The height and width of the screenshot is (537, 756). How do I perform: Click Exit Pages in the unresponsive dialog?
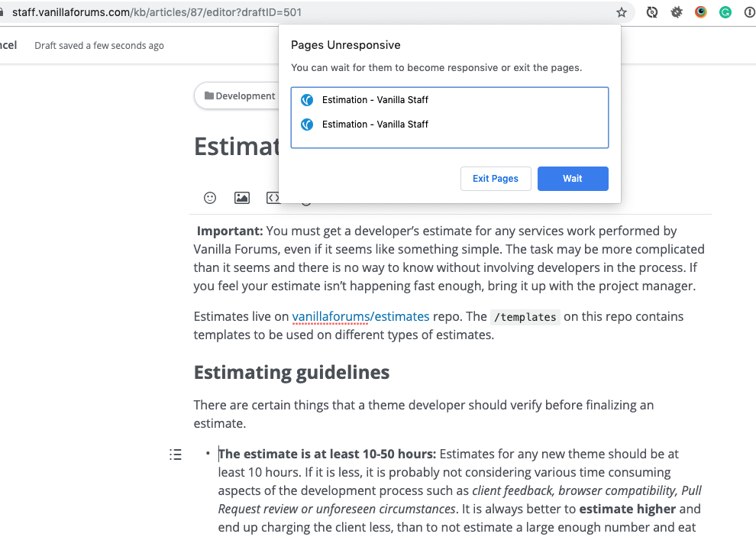(496, 178)
